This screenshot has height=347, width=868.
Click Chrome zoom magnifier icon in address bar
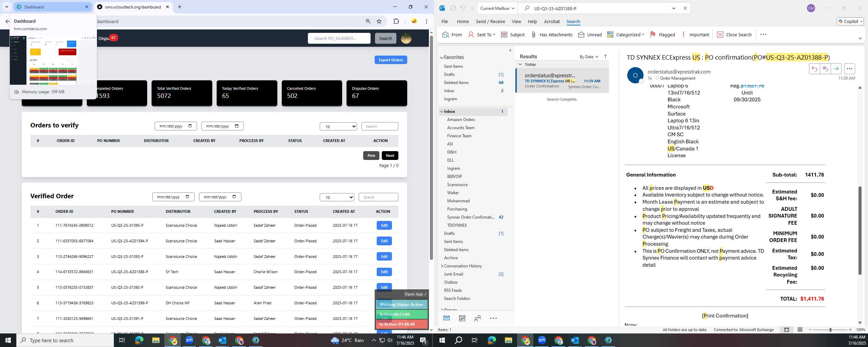coord(368,21)
